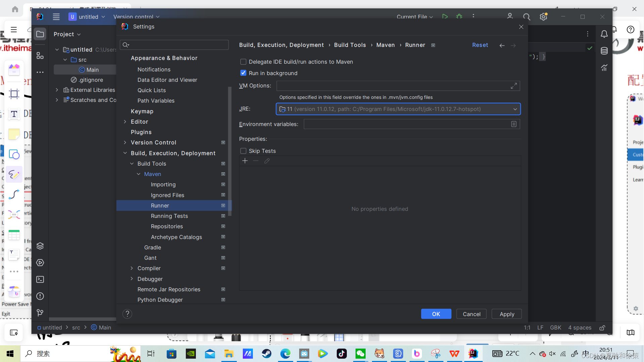Screen dimensions: 644x362
Task: Enable Delegate IDE build/run actions to Maven
Action: [x=243, y=62]
